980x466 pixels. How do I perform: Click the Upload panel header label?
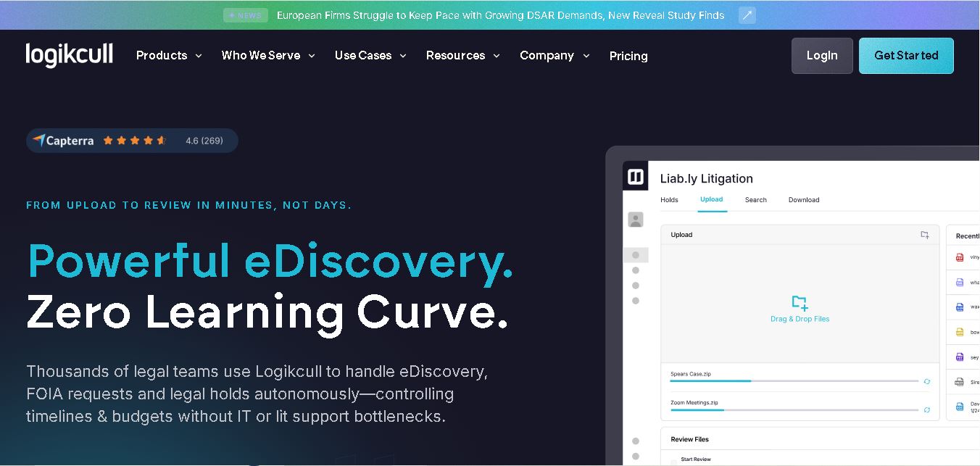point(681,235)
